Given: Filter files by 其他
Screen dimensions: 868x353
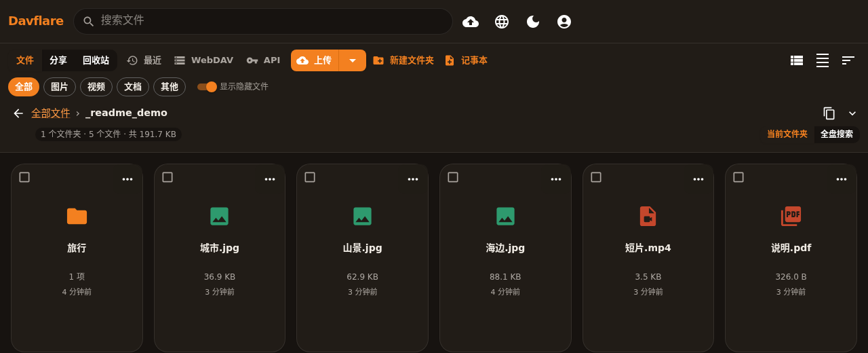Looking at the screenshot, I should [x=170, y=87].
